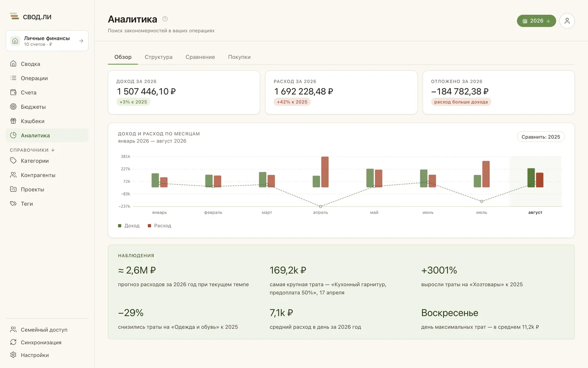Viewport: 588px width, 368px height.
Task: Switch to the Покупки tab
Action: tap(239, 57)
